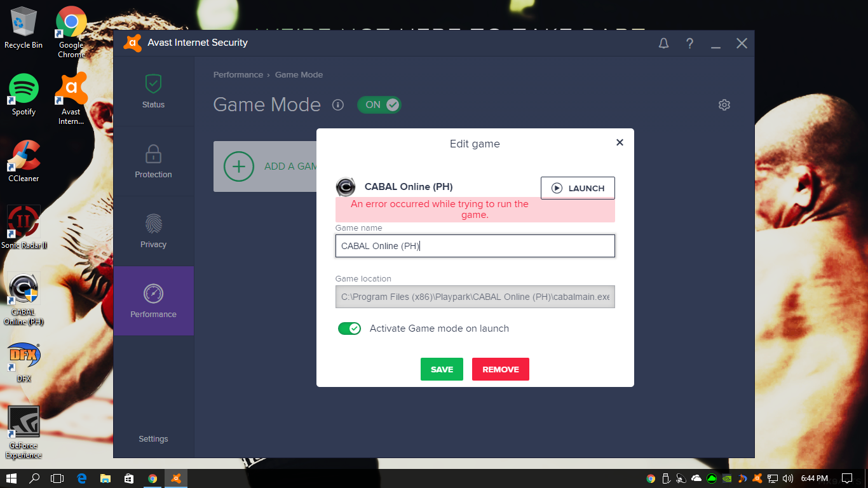The width and height of the screenshot is (868, 488).
Task: Open Task View from the taskbar
Action: point(57,478)
